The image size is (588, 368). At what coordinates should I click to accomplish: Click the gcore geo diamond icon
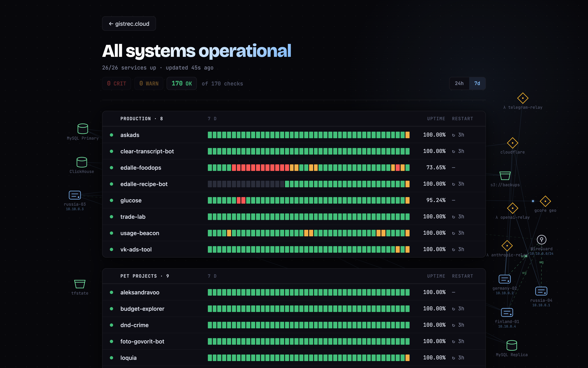pyautogui.click(x=545, y=201)
